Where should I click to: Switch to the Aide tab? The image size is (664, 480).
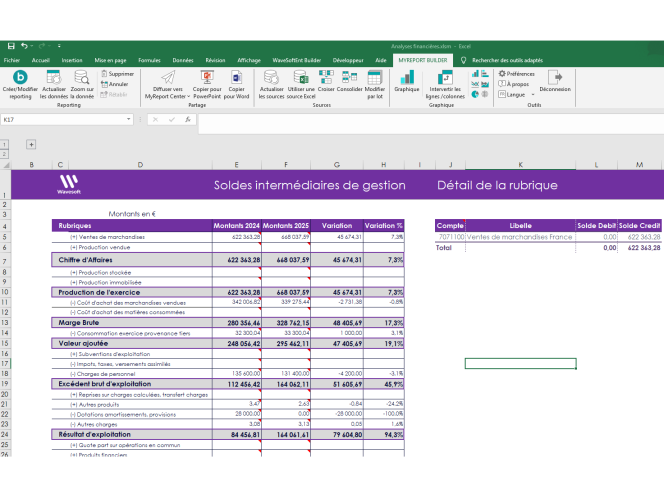point(381,60)
